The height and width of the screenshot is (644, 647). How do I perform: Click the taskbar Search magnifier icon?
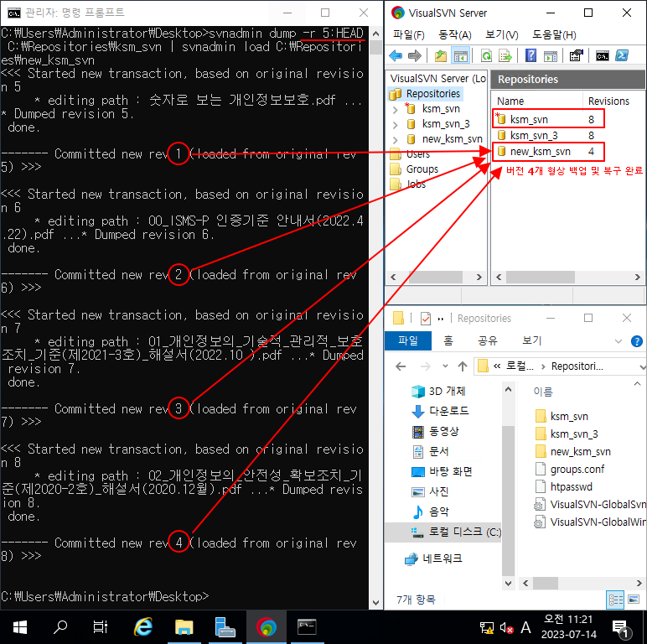pyautogui.click(x=60, y=627)
